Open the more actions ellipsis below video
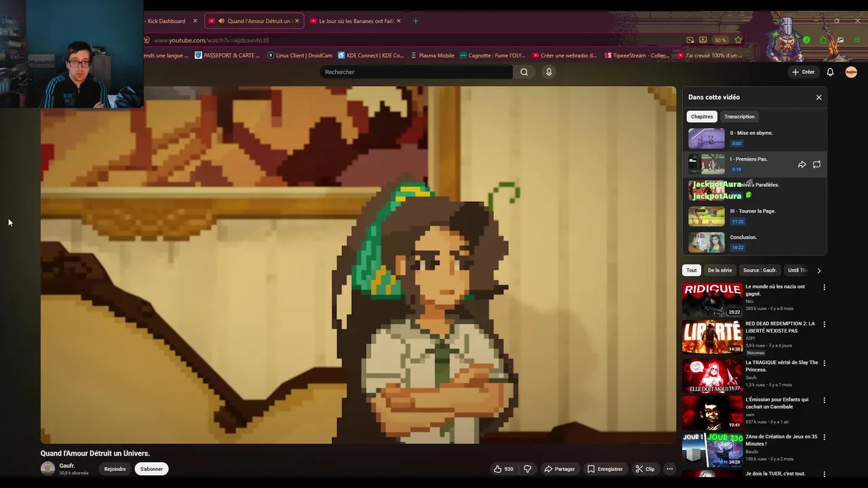The image size is (868, 488). point(669,469)
